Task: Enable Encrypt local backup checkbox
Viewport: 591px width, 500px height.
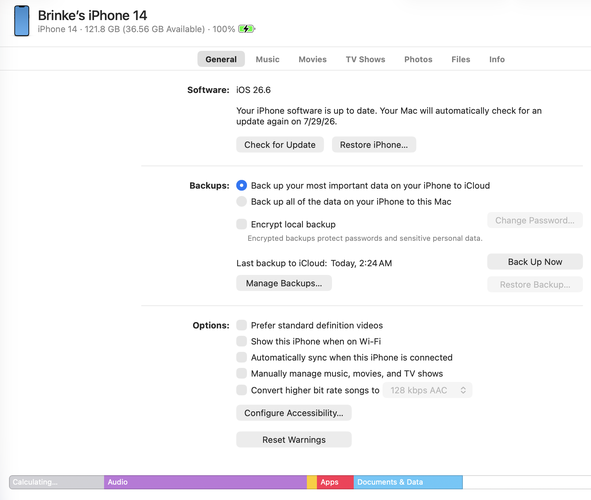Action: click(242, 224)
